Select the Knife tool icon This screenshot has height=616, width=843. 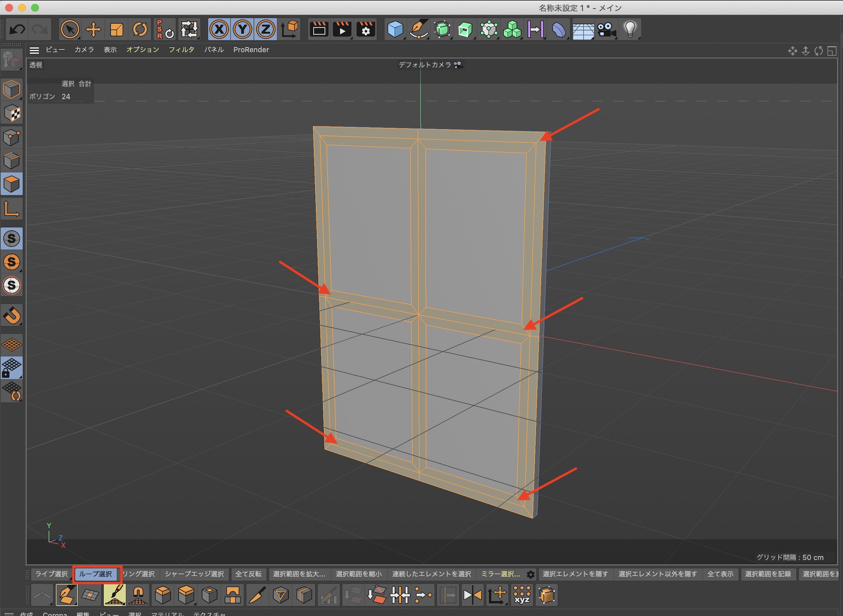click(x=257, y=595)
